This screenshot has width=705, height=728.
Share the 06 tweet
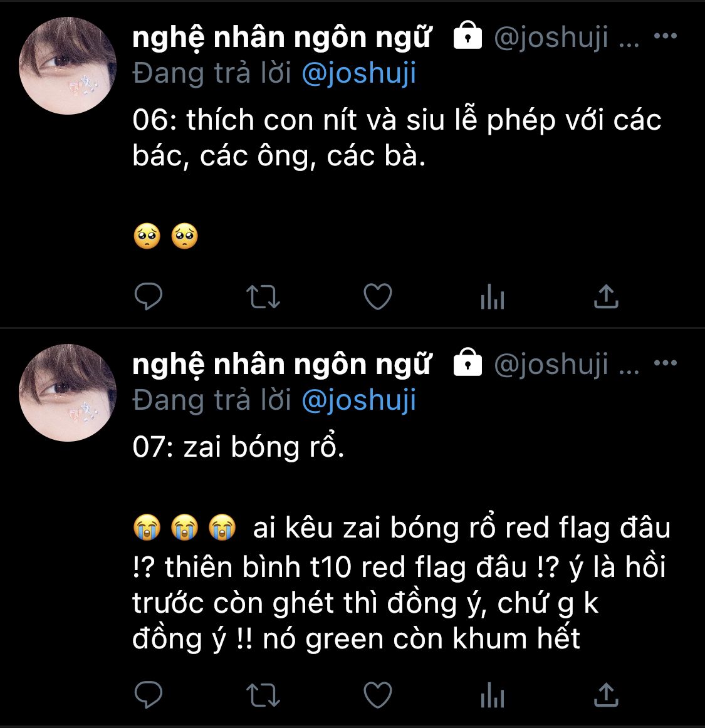tap(606, 296)
